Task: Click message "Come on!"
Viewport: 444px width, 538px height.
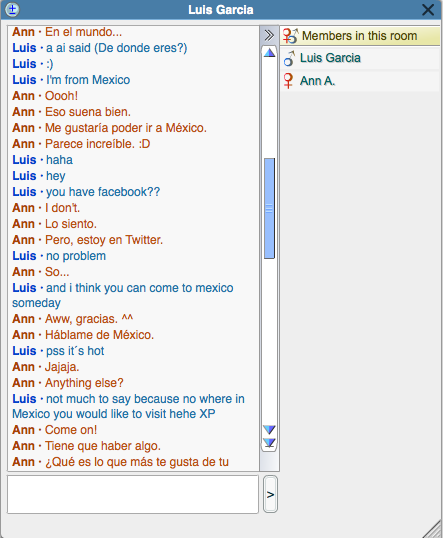Action: 71,430
